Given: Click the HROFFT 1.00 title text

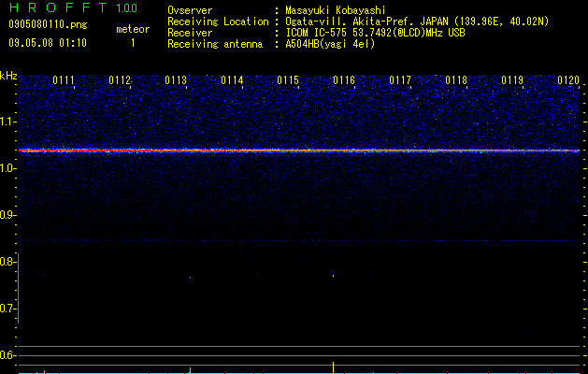Looking at the screenshot, I should (73, 7).
